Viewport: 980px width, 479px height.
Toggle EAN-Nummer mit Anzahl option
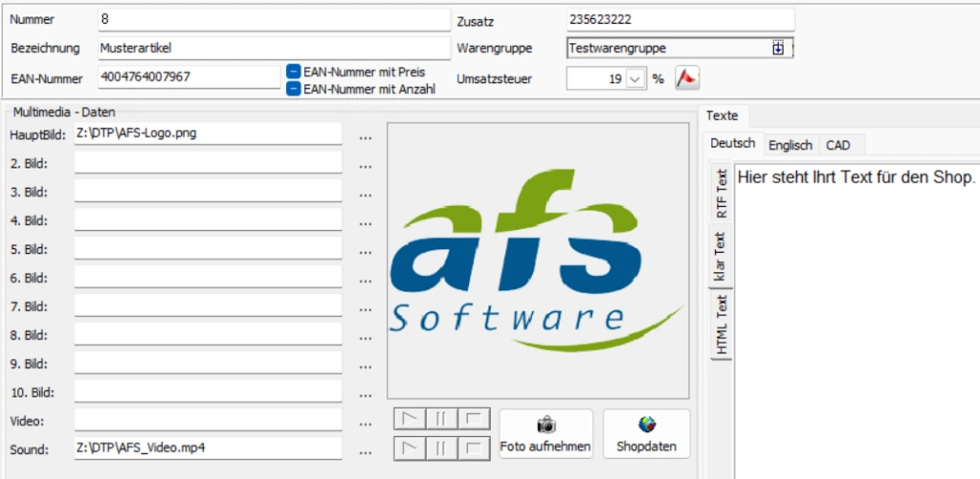tap(294, 89)
